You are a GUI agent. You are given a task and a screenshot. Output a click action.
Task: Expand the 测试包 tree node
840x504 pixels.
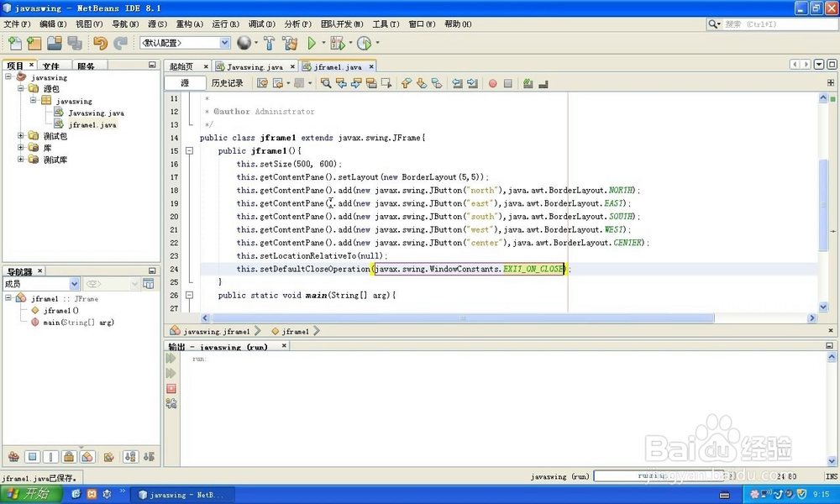20,135
